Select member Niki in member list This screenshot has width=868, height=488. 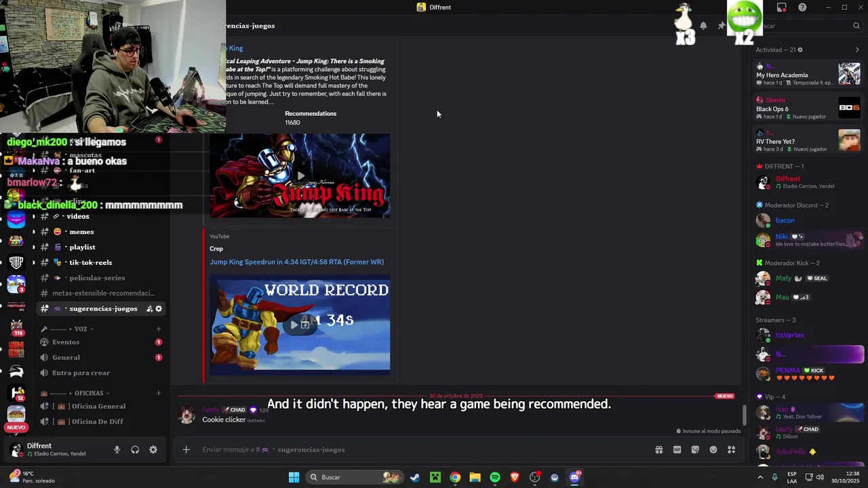808,240
